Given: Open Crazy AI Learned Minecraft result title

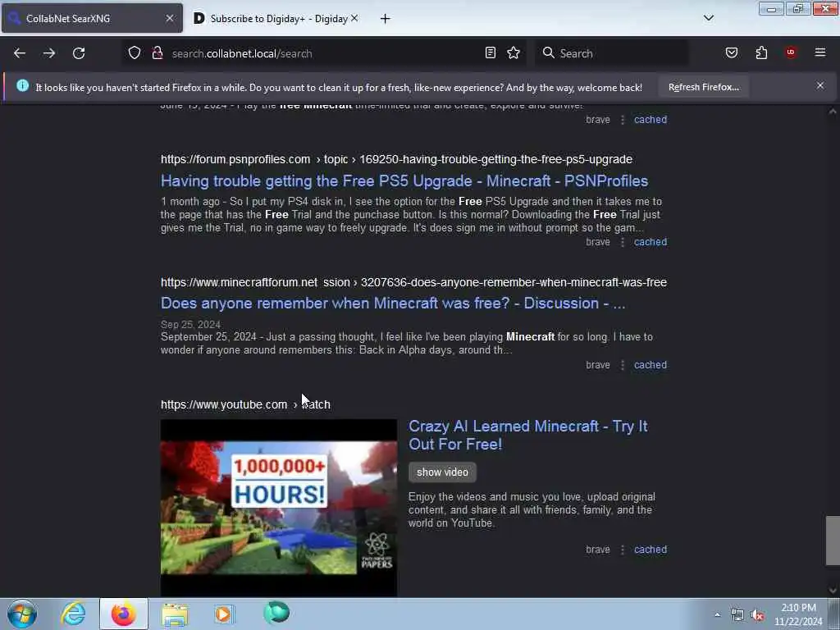Looking at the screenshot, I should click(x=528, y=435).
